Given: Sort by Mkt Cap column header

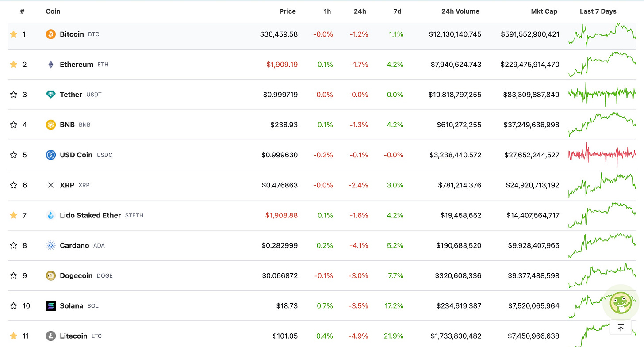Looking at the screenshot, I should [x=544, y=11].
